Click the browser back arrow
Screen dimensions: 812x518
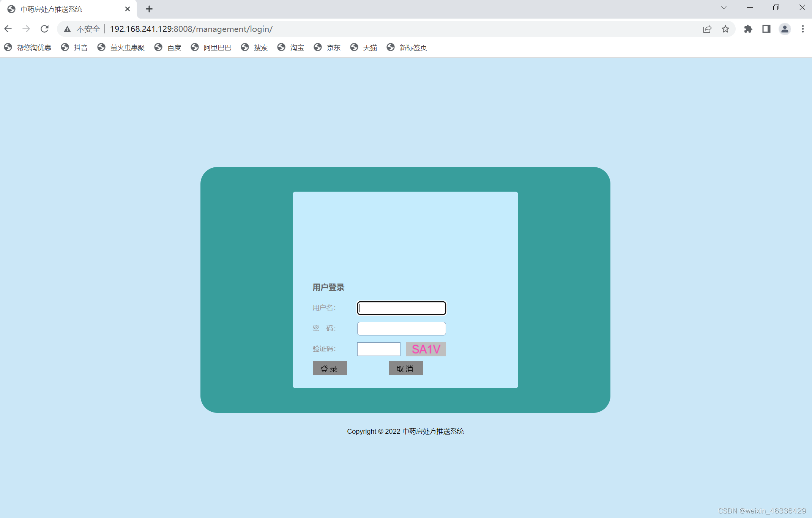click(8, 29)
